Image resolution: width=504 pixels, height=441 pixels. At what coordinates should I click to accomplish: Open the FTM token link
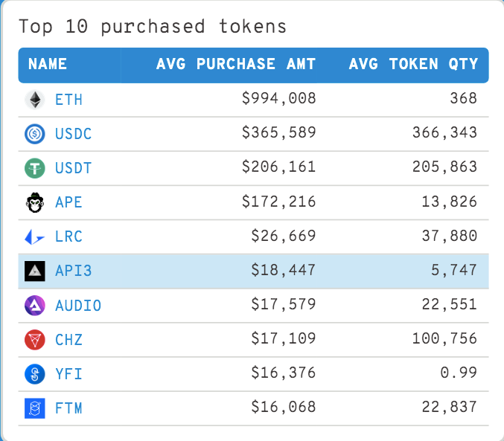pos(68,408)
